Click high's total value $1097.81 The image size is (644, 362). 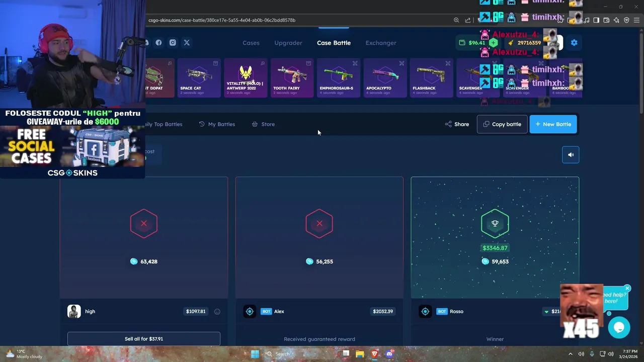pyautogui.click(x=196, y=311)
